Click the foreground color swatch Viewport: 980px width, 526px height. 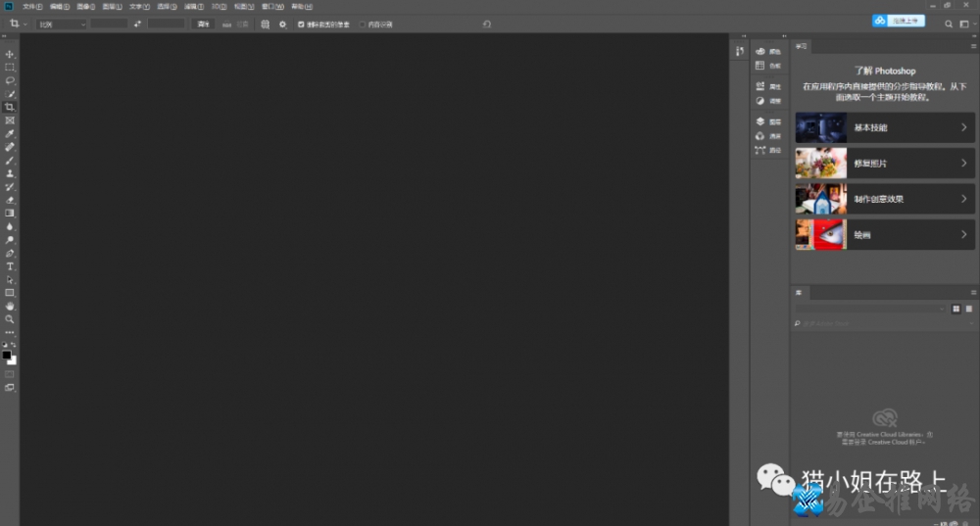7,355
